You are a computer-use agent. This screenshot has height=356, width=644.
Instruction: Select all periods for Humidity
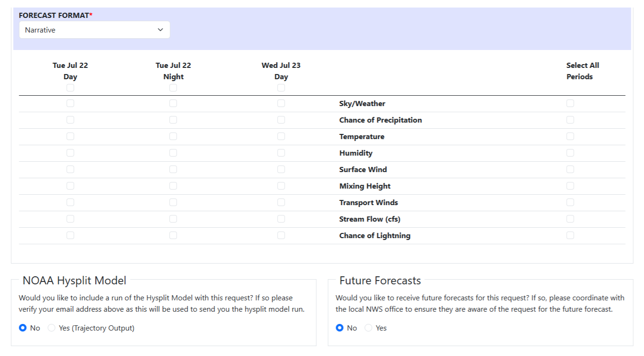570,152
